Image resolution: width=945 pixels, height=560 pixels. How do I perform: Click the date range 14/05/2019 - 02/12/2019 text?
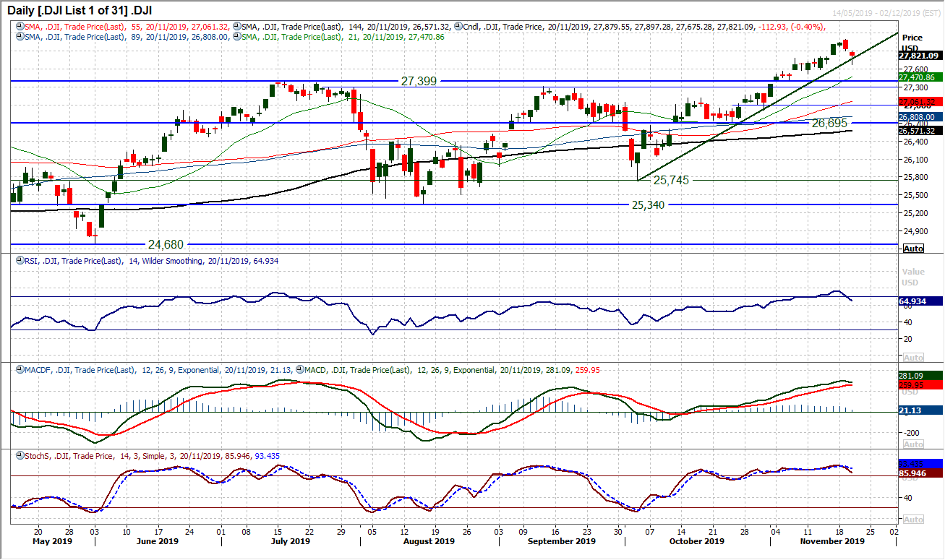(887, 12)
